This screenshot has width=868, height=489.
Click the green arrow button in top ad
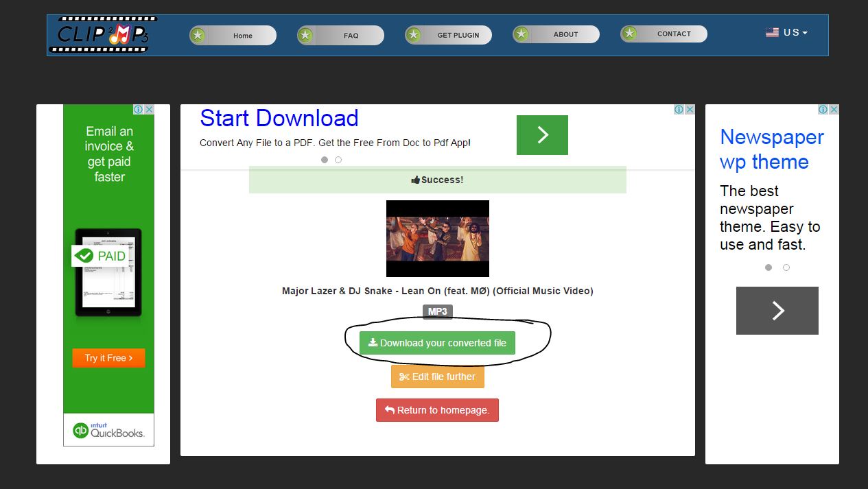pyautogui.click(x=542, y=135)
